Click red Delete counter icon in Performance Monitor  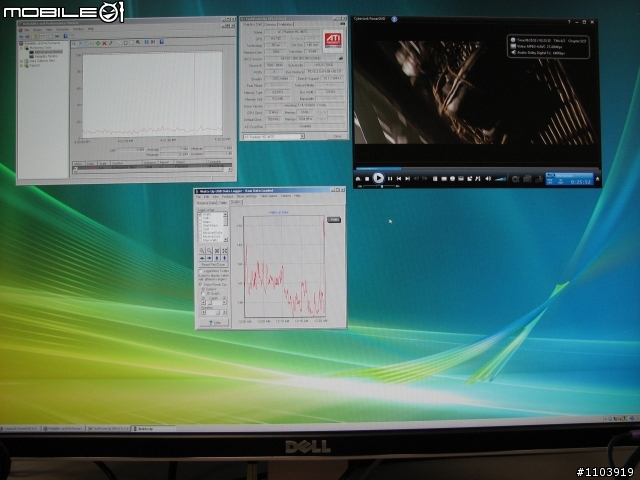coord(104,43)
